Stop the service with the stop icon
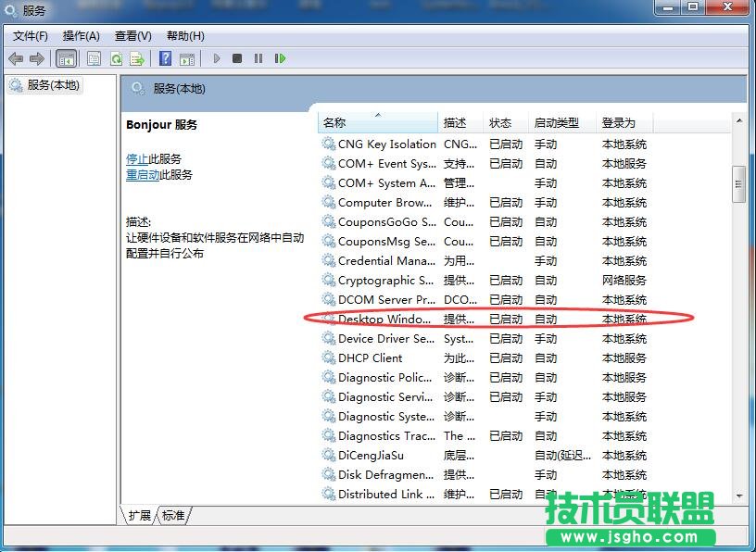 pos(237,58)
